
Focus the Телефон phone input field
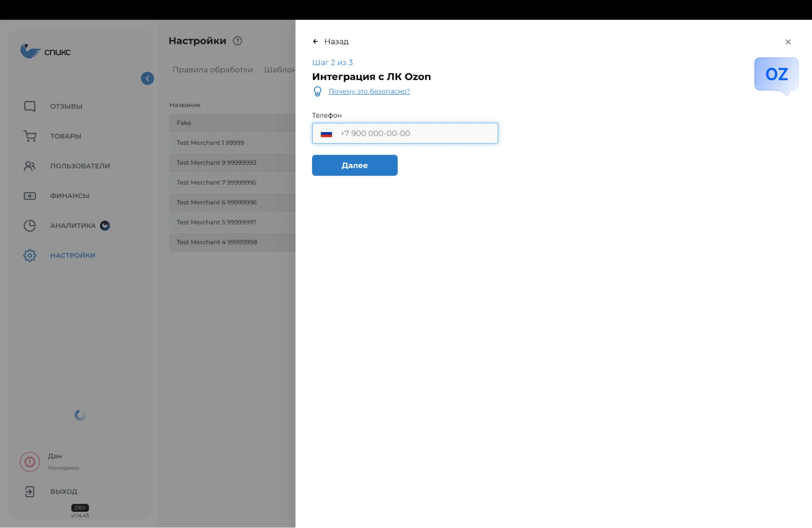[405, 133]
